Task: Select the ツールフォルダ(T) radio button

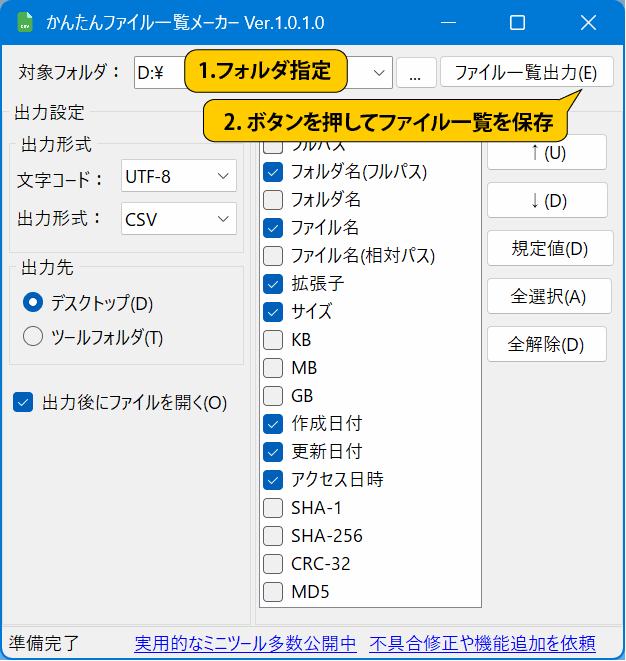Action: click(33, 336)
